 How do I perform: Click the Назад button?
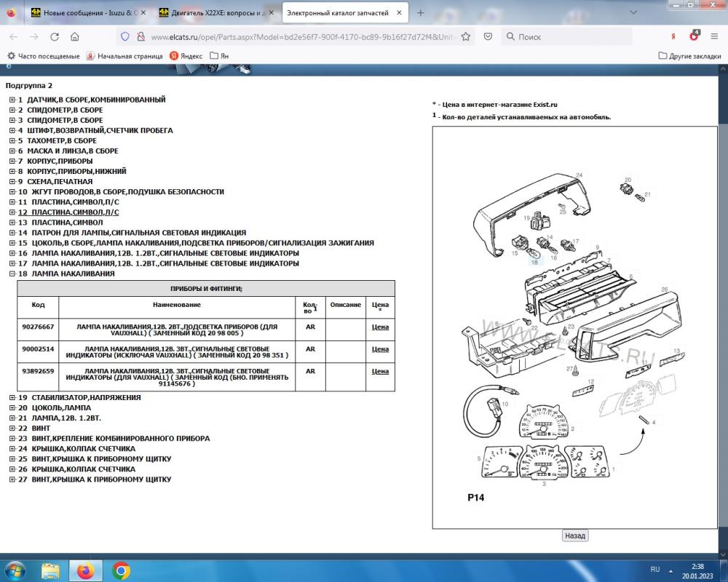click(x=575, y=535)
